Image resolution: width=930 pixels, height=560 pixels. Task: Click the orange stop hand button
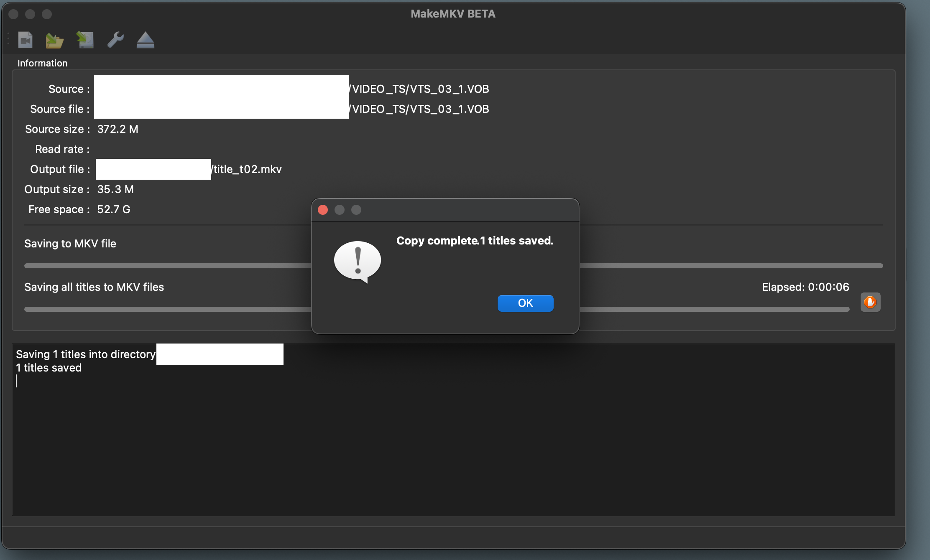(x=870, y=302)
